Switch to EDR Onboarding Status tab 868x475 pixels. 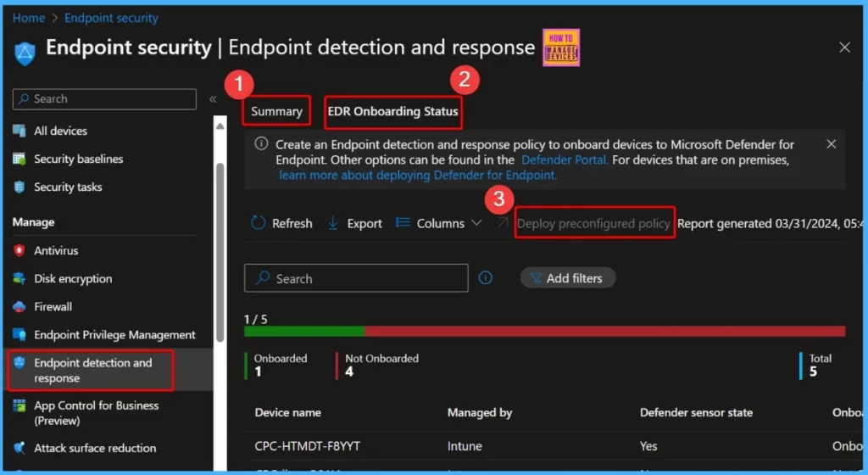(x=392, y=111)
